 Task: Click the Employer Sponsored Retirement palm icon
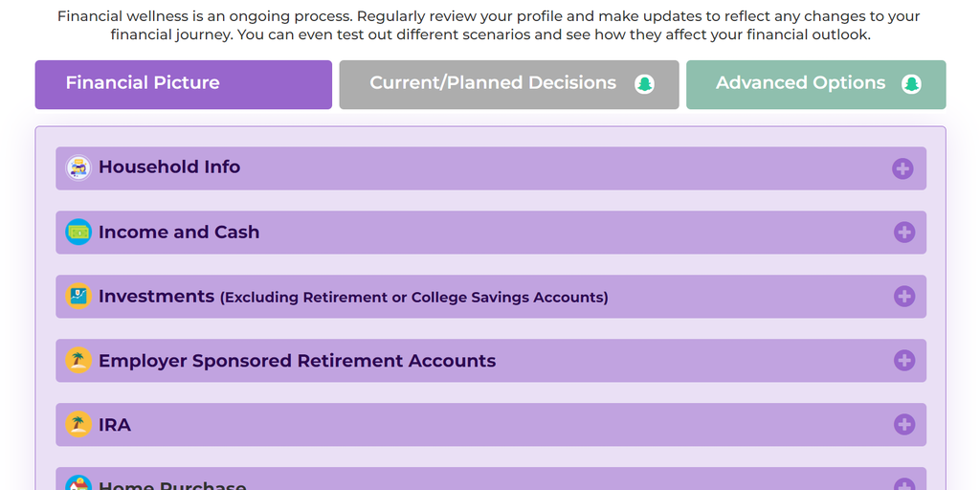(x=78, y=361)
